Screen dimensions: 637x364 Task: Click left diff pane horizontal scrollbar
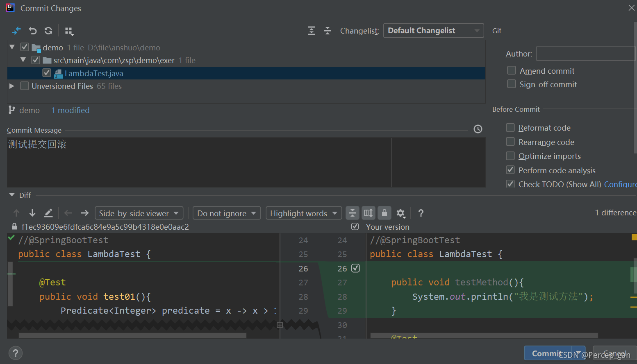pos(132,336)
